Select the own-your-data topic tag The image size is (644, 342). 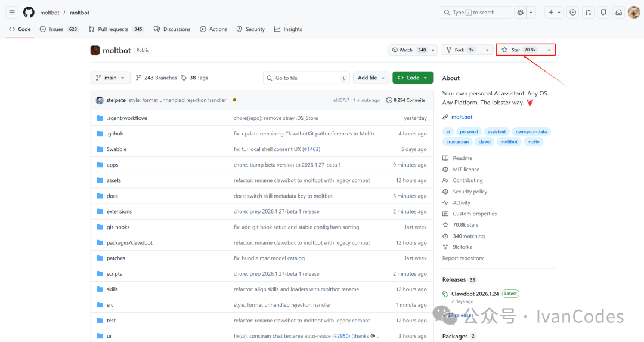tap(531, 131)
